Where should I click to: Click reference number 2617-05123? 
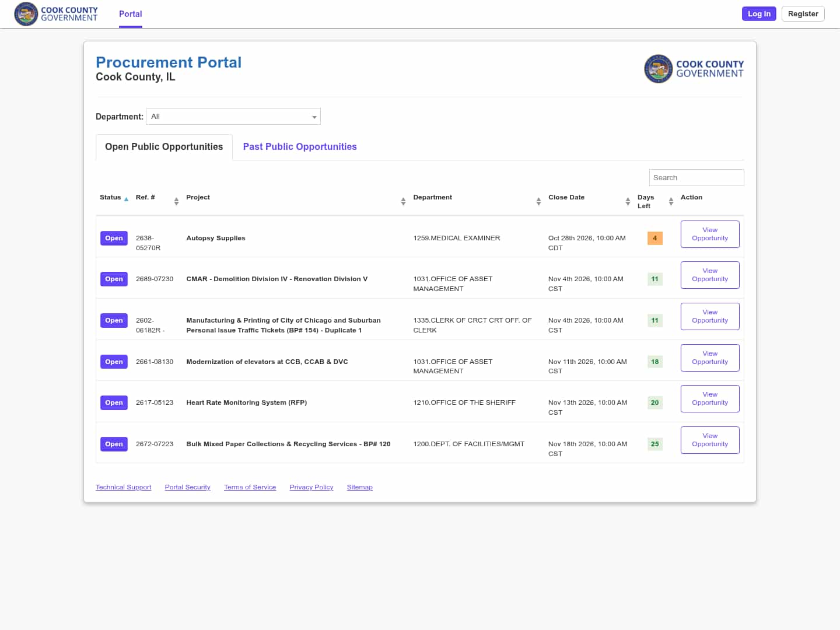coord(155,402)
